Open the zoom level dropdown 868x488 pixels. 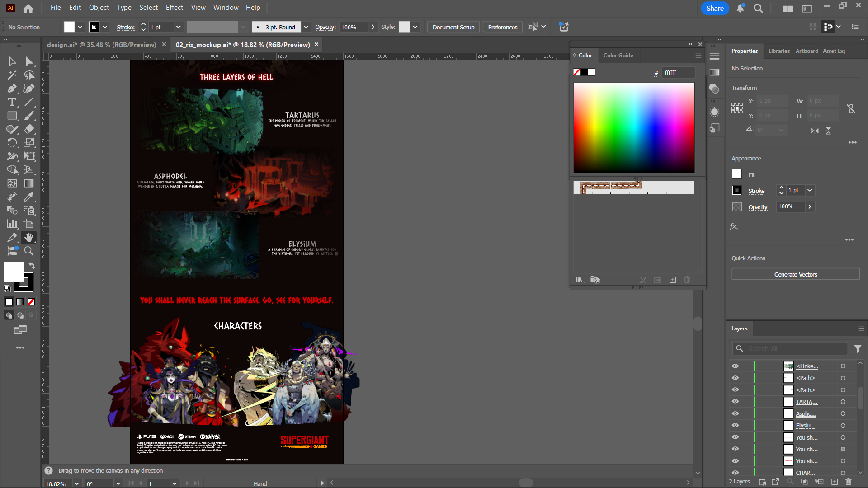coord(77,483)
